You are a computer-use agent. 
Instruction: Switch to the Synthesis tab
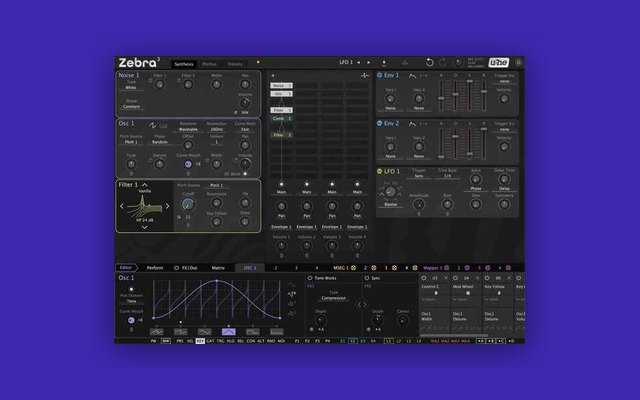184,64
